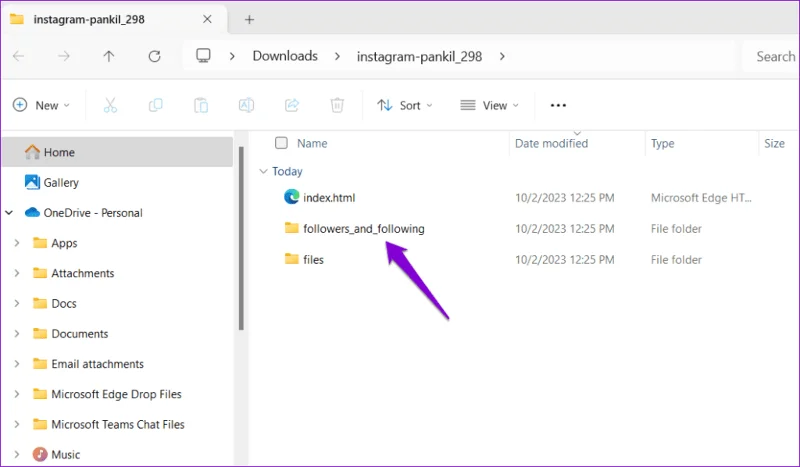800x467 pixels.
Task: Sort by Name column header
Action: pyautogui.click(x=312, y=143)
